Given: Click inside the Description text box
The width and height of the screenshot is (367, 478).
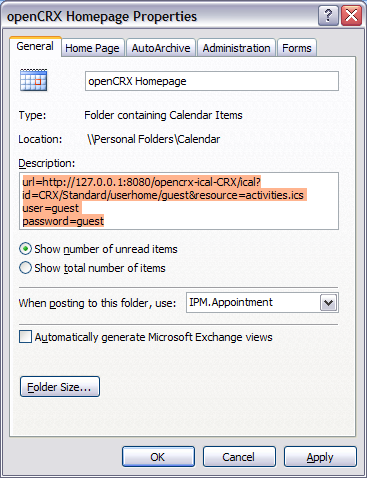Looking at the screenshot, I should (179, 201).
